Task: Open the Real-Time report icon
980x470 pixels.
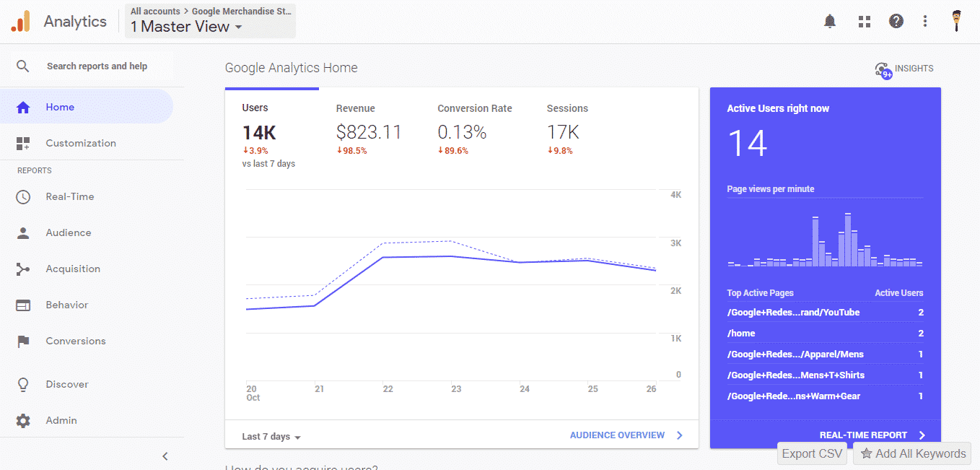Action: click(22, 196)
